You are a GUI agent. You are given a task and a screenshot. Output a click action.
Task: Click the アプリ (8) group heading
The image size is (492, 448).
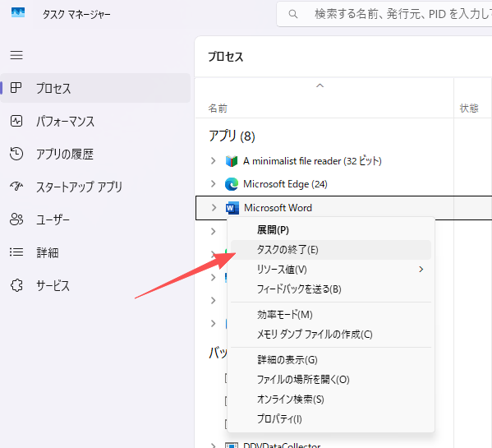(x=232, y=136)
